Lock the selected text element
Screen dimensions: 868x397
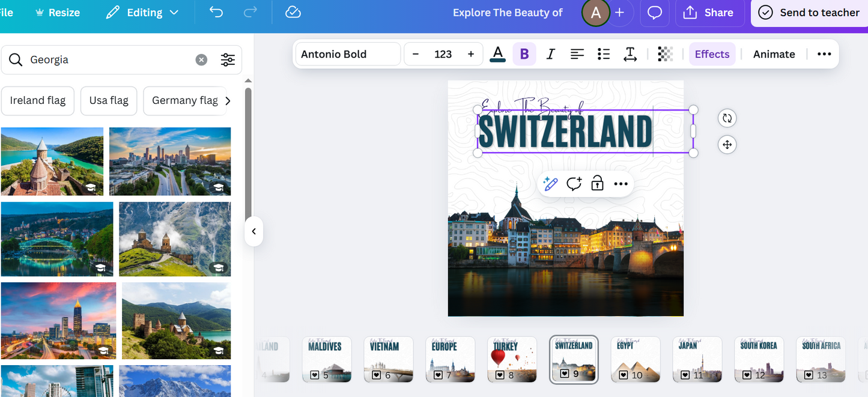tap(597, 184)
